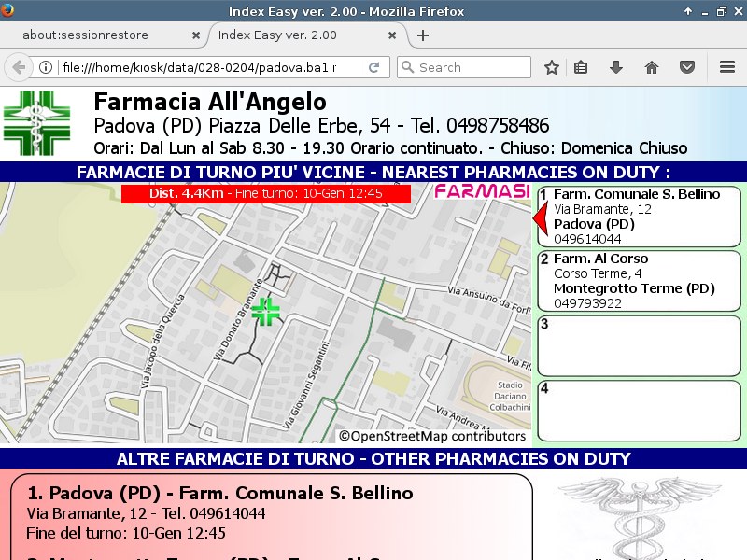
Task: Open the bookmarks library list icon
Action: [x=581, y=67]
